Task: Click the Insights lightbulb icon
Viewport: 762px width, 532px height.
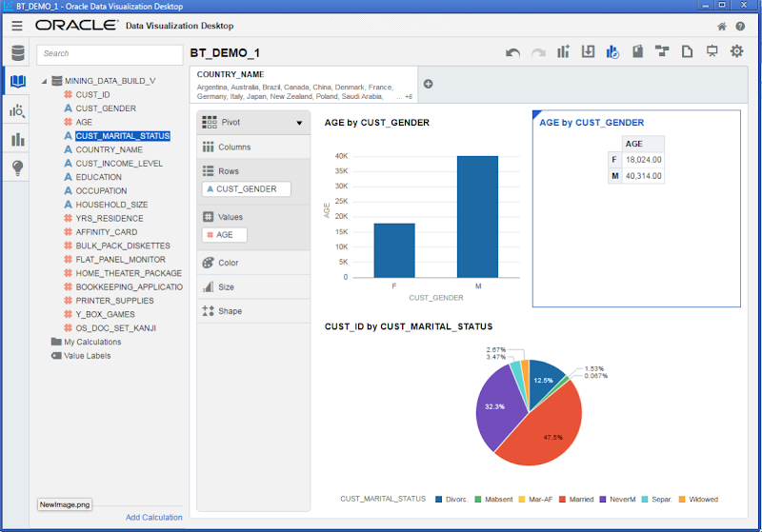Action: point(17,167)
